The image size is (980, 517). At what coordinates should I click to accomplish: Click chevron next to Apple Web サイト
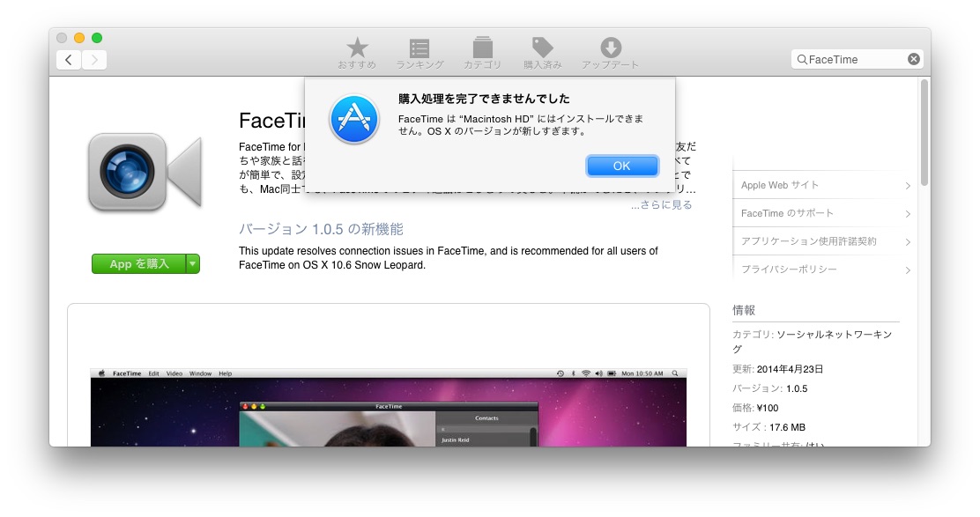pyautogui.click(x=908, y=186)
